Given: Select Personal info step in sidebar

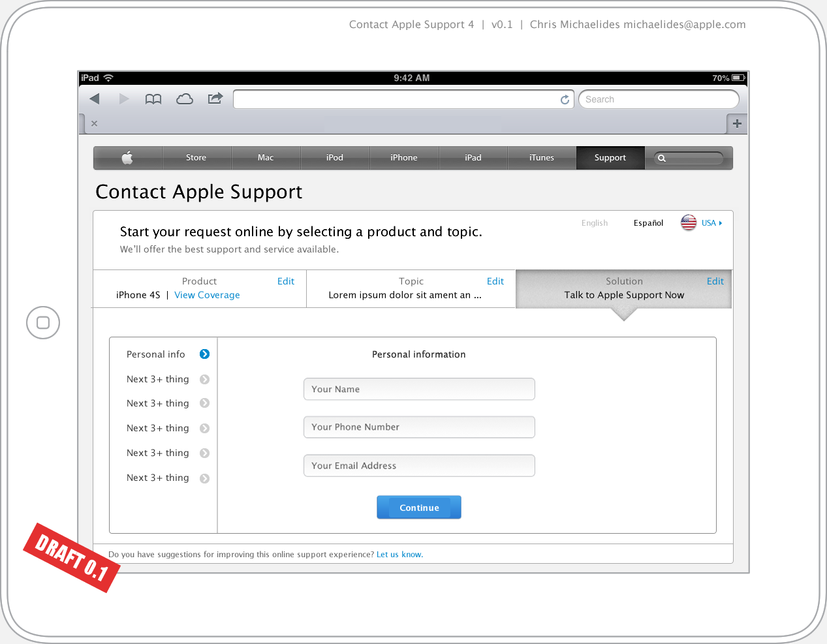Looking at the screenshot, I should [x=156, y=354].
